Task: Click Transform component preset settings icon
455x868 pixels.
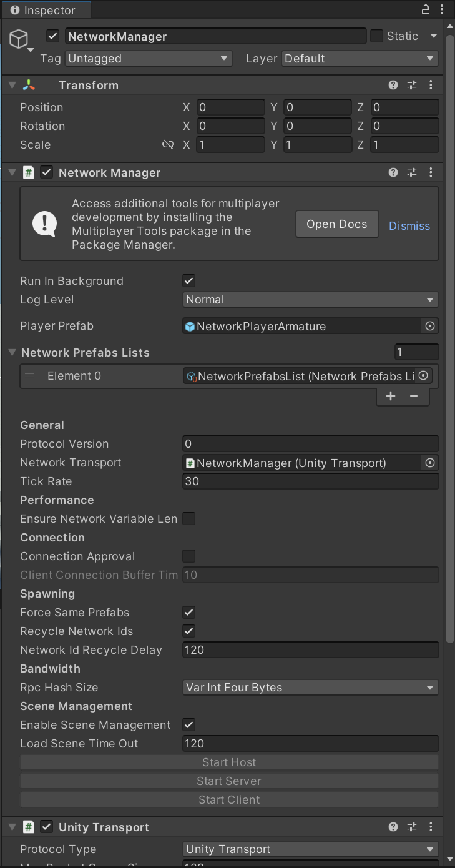Action: pos(412,86)
